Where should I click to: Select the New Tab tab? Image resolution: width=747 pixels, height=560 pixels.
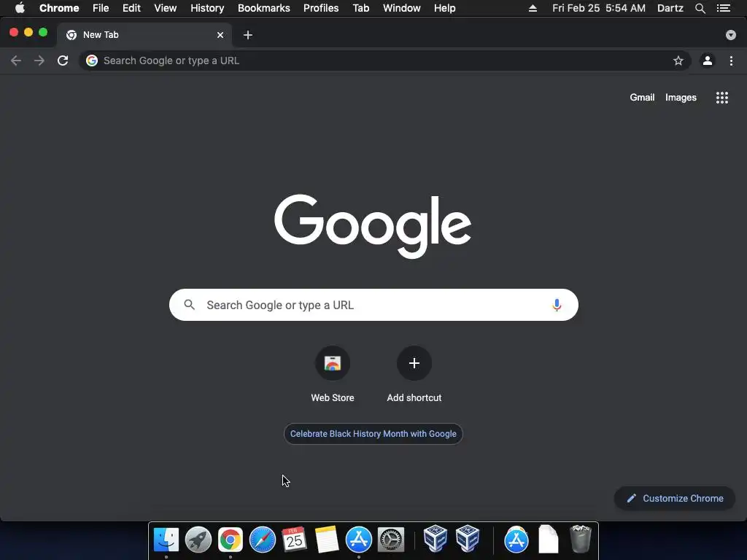point(144,35)
